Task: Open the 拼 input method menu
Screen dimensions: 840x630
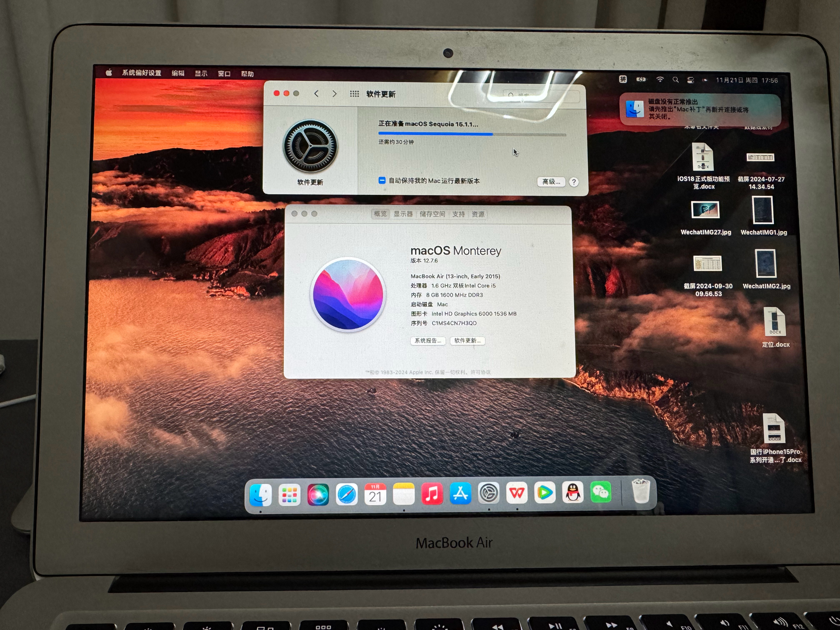Action: click(x=623, y=79)
